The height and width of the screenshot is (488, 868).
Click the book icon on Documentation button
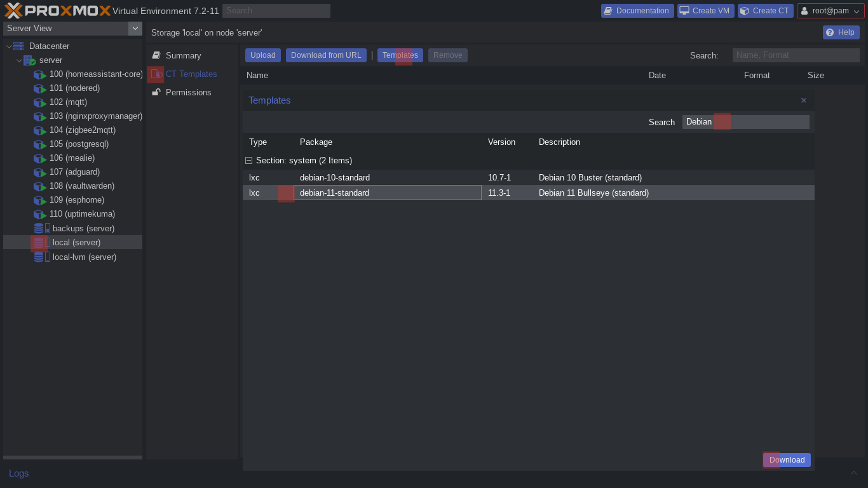(x=608, y=11)
